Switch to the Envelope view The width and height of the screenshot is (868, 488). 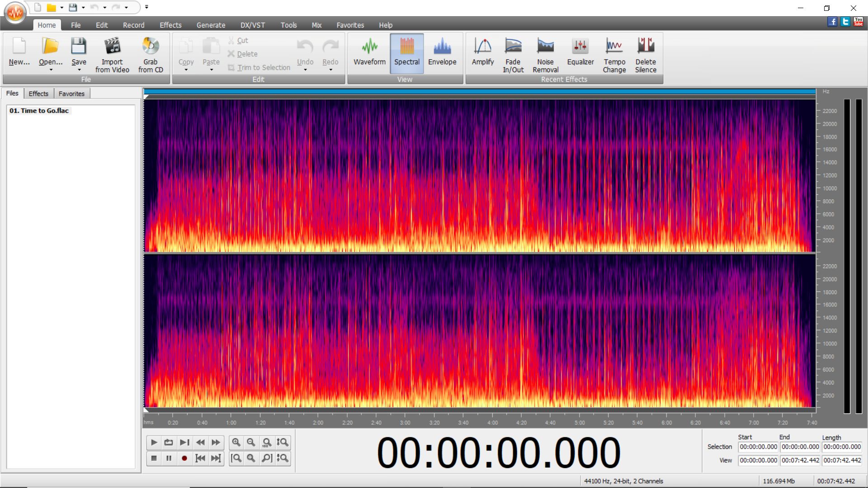tap(442, 53)
